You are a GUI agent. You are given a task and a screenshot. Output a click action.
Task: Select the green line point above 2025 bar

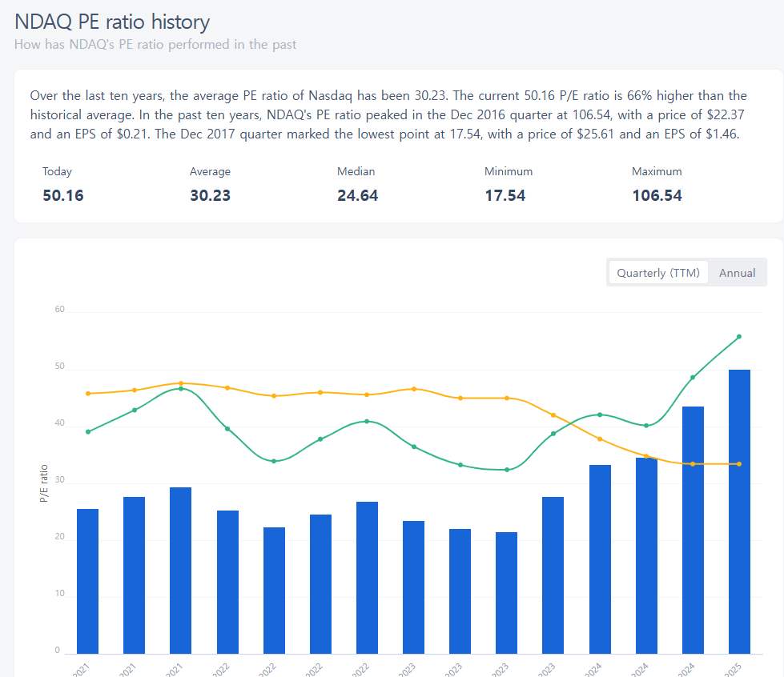tap(739, 337)
